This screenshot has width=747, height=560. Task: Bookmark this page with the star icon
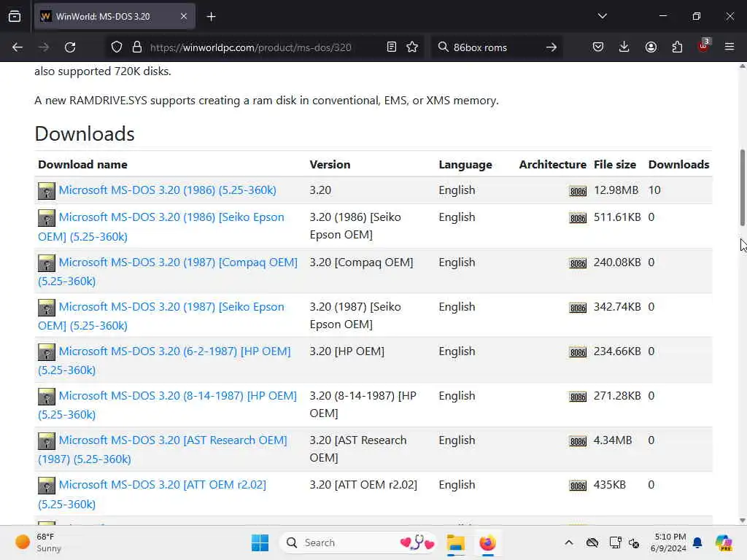coord(412,47)
